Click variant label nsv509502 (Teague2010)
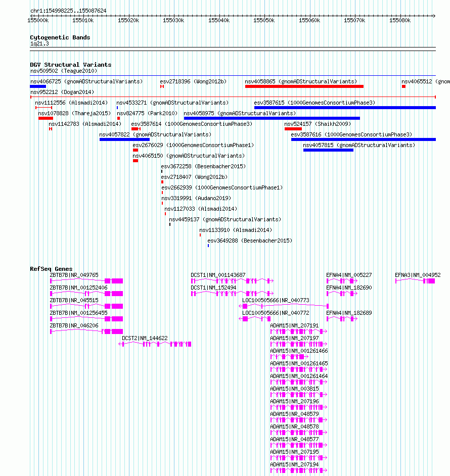 [x=64, y=71]
